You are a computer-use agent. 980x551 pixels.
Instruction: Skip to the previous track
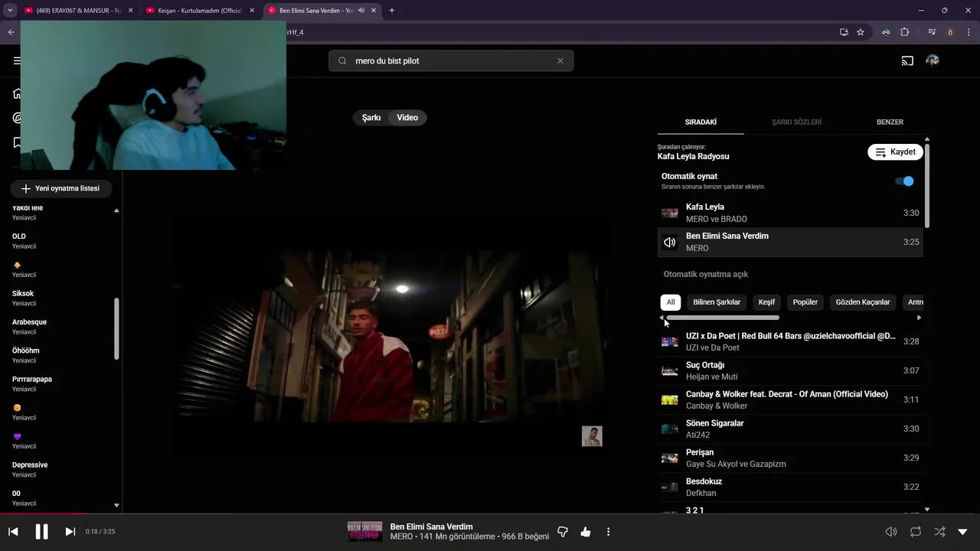pyautogui.click(x=13, y=531)
